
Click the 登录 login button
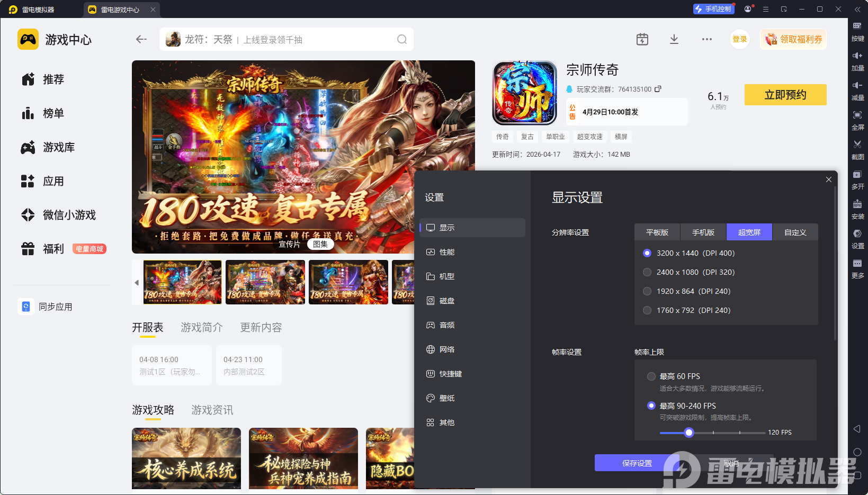(x=740, y=39)
